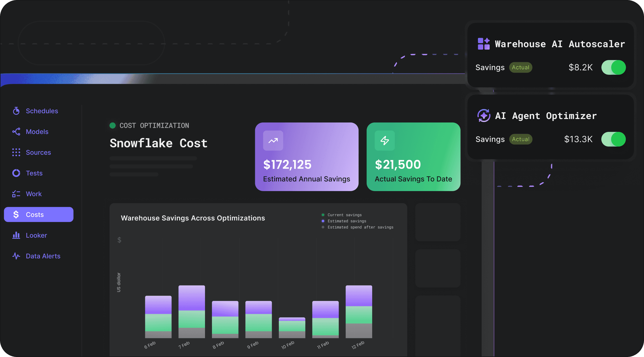Go to the Looker section
The image size is (644, 357).
tap(36, 235)
